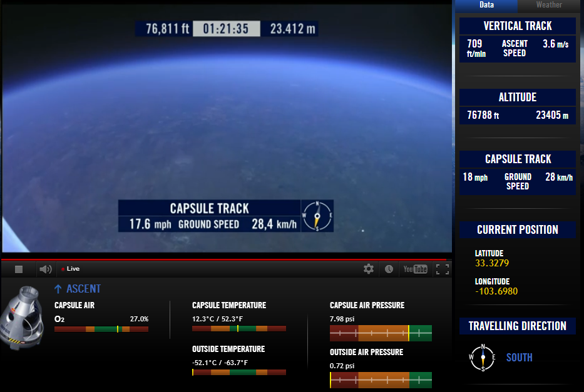Click the red video progress bar
584x392 pixels.
(x=224, y=259)
